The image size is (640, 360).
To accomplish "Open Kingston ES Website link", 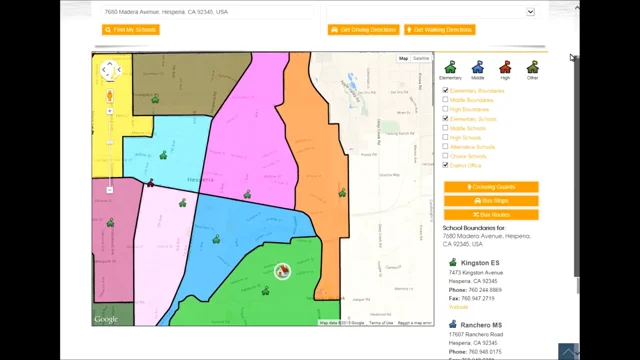I will (458, 307).
